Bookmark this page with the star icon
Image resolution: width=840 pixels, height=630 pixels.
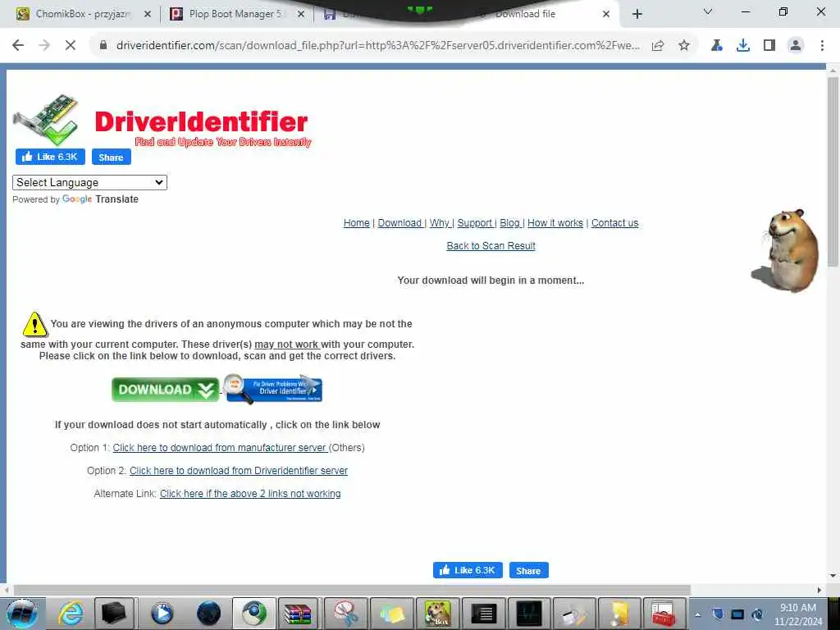click(684, 46)
